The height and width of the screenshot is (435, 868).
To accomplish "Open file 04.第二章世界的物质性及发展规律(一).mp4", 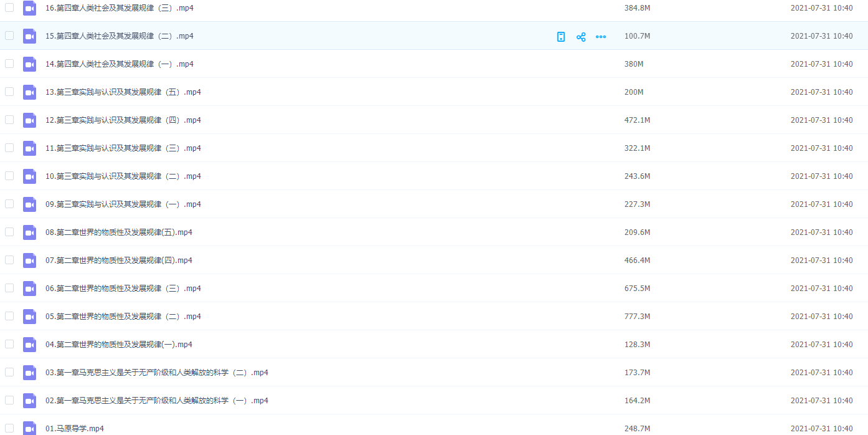I will 119,345.
